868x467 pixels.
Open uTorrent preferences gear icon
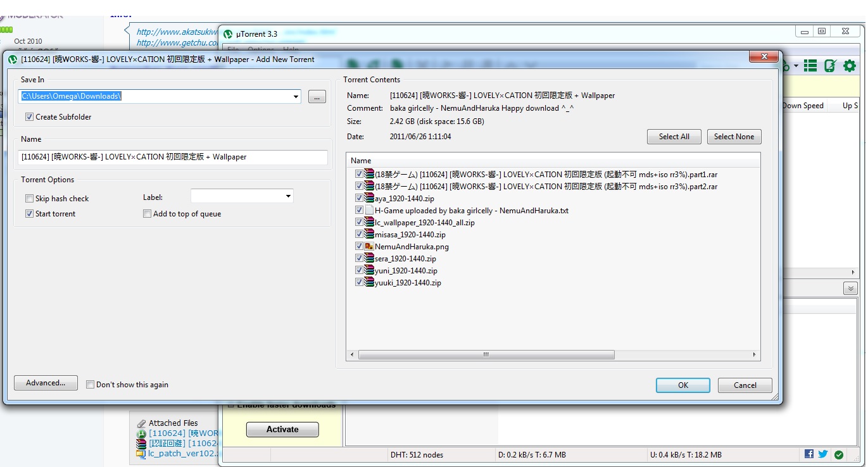(x=849, y=66)
